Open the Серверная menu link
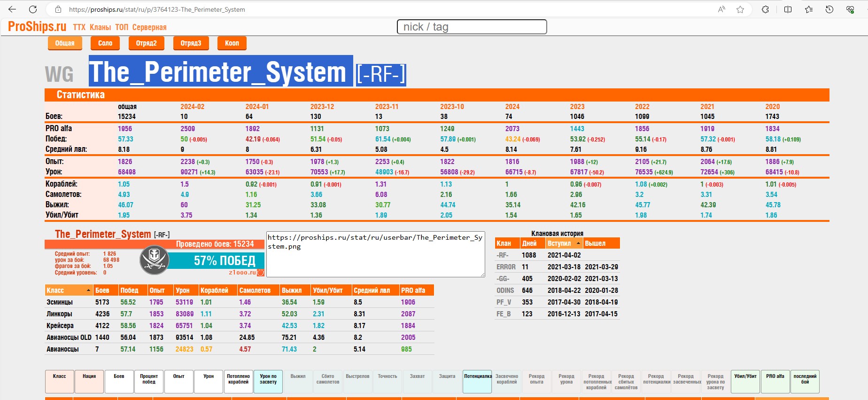Viewport: 868px width, 400px height. click(x=149, y=27)
